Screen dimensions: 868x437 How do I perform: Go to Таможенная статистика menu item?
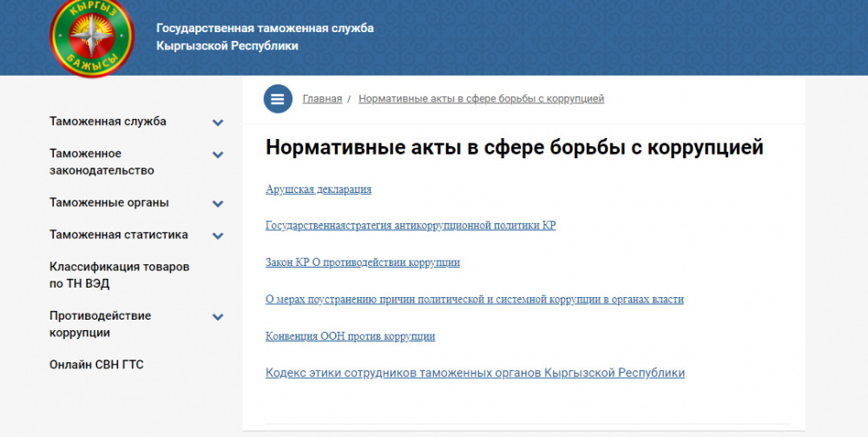pos(119,235)
